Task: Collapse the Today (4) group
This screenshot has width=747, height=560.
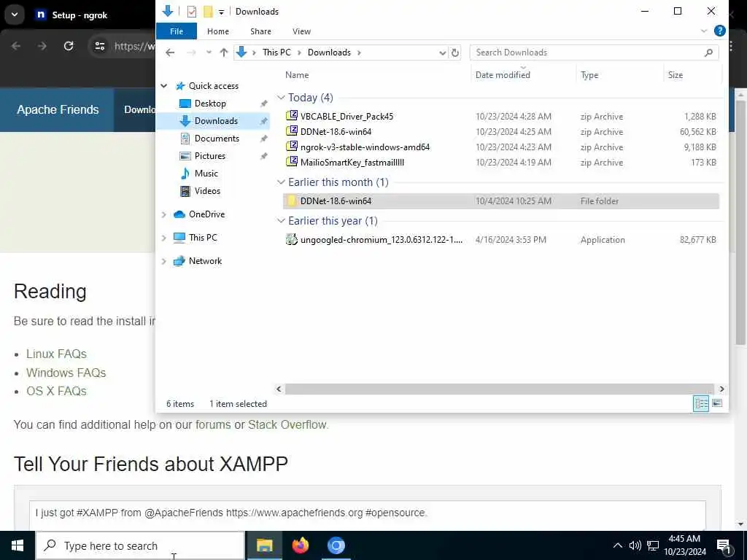Action: click(281, 98)
